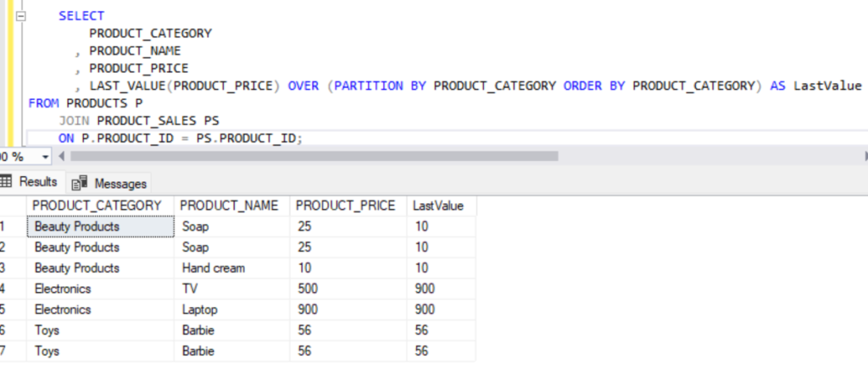Select the PRODUCT_CATEGORY column header
Screen dimensions: 868x370
[97, 206]
